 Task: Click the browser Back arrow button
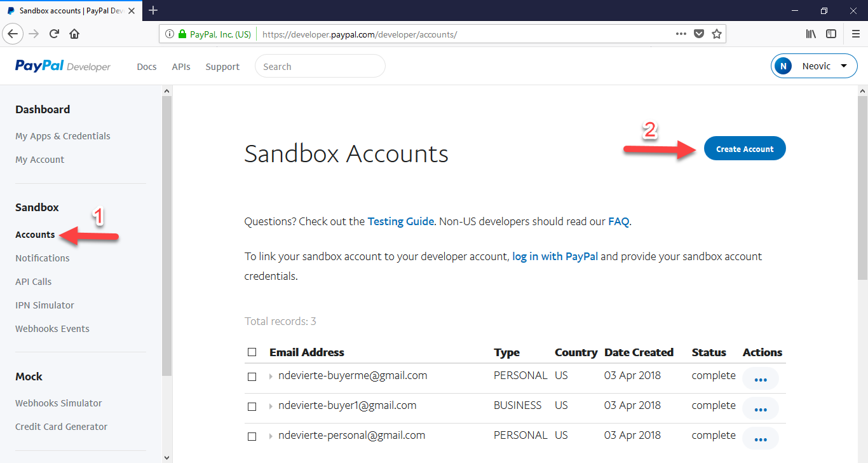[x=13, y=34]
